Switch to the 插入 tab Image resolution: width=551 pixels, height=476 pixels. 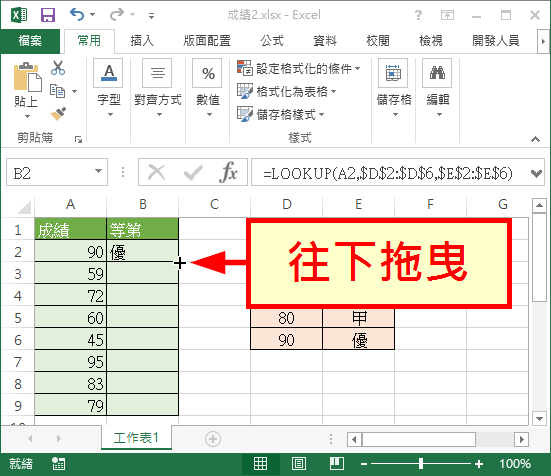[142, 41]
